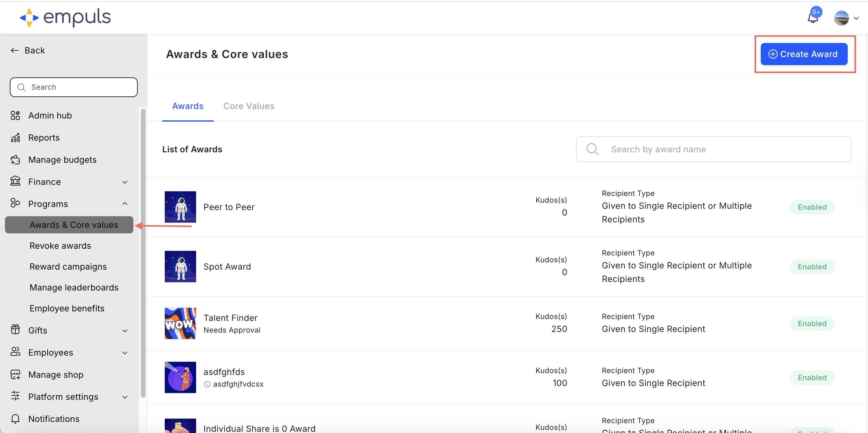Open Reward campaigns in sidebar

click(68, 267)
